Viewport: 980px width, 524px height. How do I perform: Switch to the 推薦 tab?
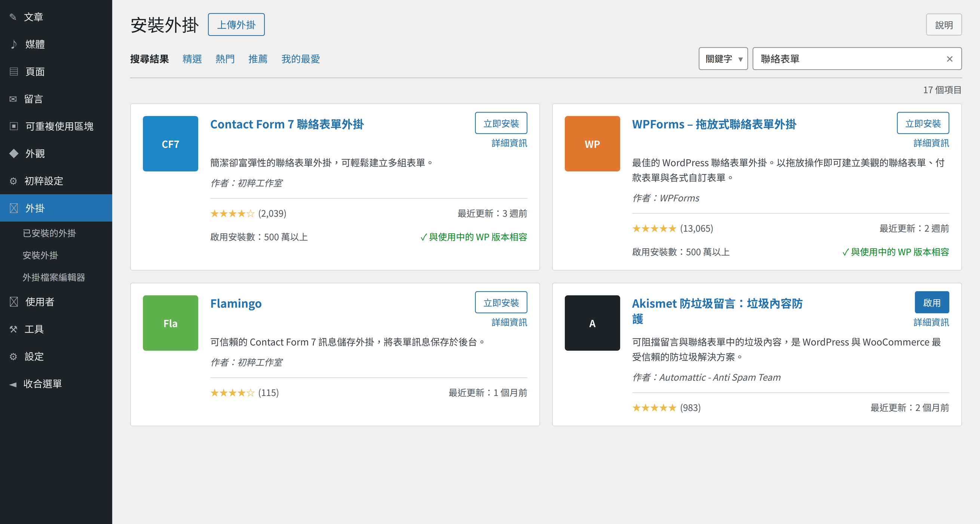coord(258,59)
